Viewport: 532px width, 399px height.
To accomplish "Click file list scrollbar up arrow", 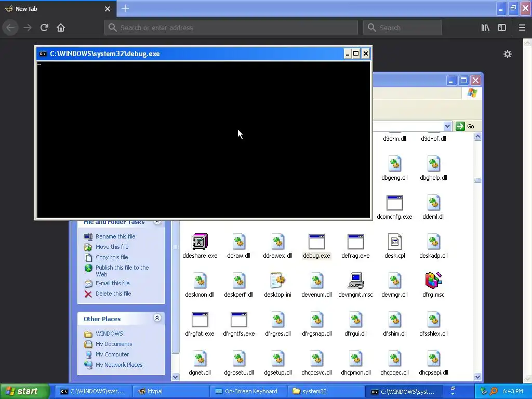I will [x=477, y=137].
